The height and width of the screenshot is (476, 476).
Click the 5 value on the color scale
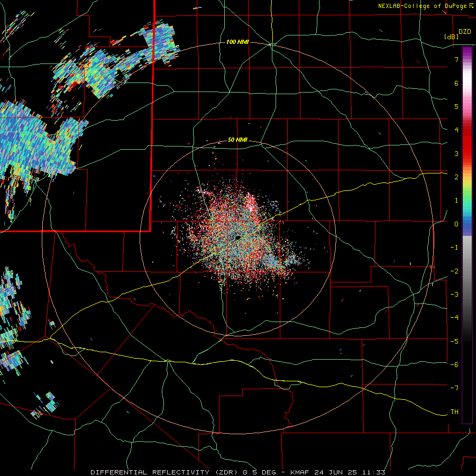click(456, 106)
